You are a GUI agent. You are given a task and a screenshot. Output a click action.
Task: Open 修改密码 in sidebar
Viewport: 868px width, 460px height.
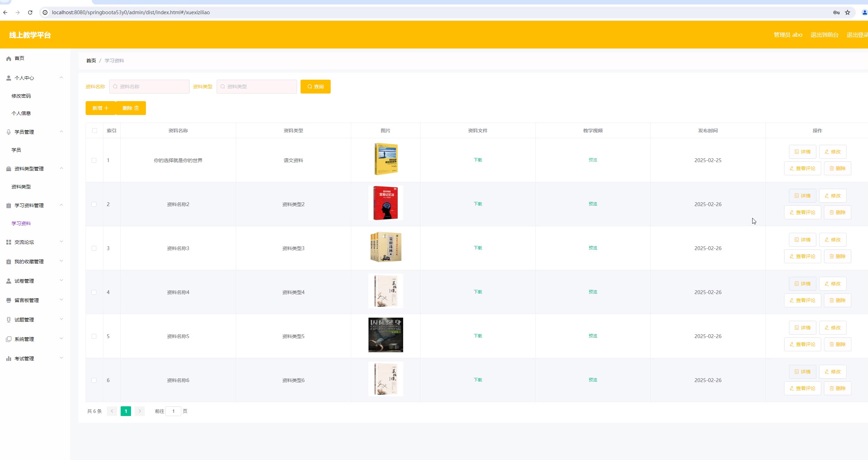(21, 96)
